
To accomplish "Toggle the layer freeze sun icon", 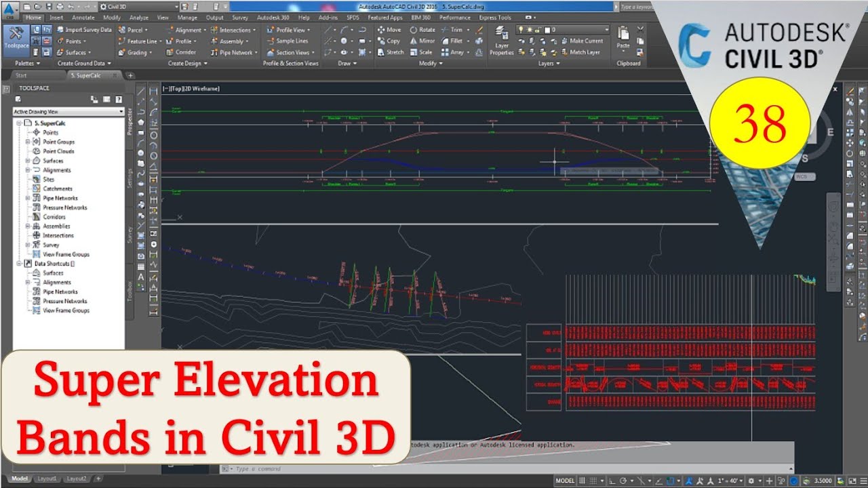I will tap(528, 30).
